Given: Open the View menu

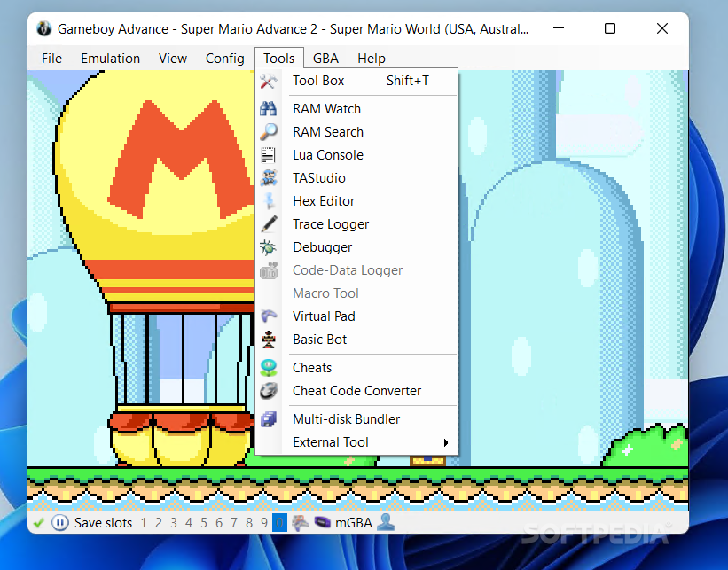Looking at the screenshot, I should click(x=173, y=59).
